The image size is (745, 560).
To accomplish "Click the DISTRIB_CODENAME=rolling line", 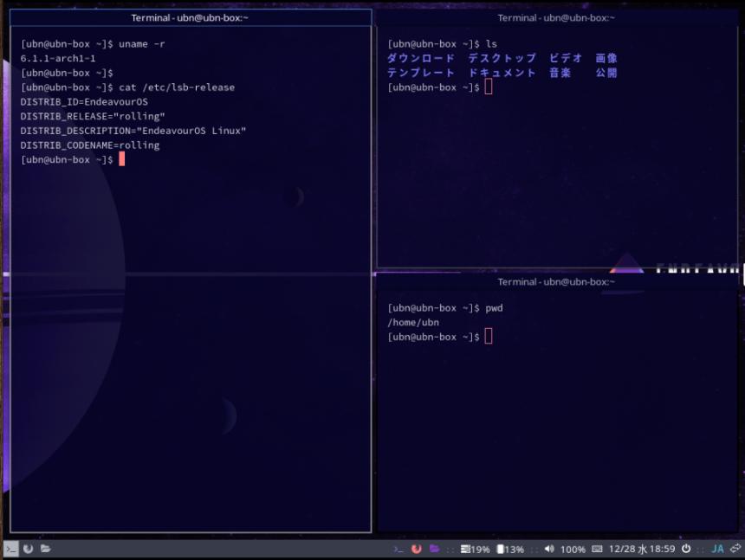I will pyautogui.click(x=90, y=145).
